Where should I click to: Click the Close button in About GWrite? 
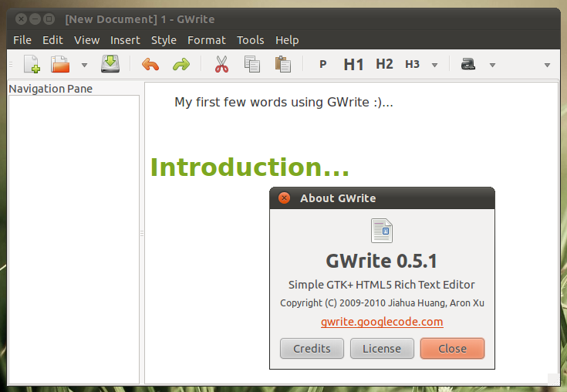tap(452, 349)
